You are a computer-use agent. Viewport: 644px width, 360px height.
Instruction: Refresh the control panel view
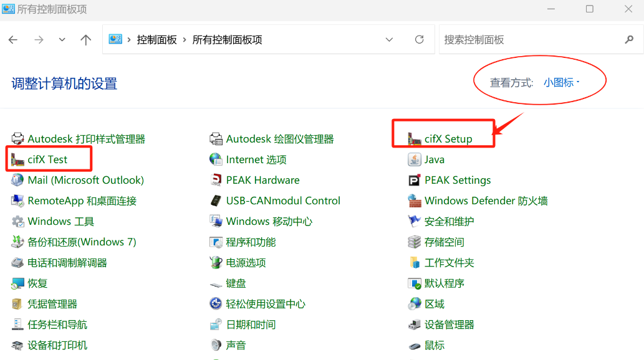[419, 39]
